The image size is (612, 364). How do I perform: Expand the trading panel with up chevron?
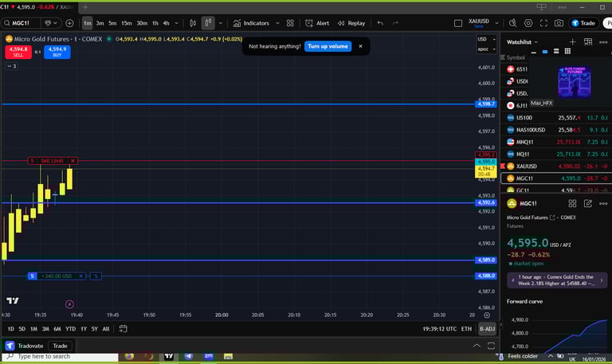coord(477,346)
